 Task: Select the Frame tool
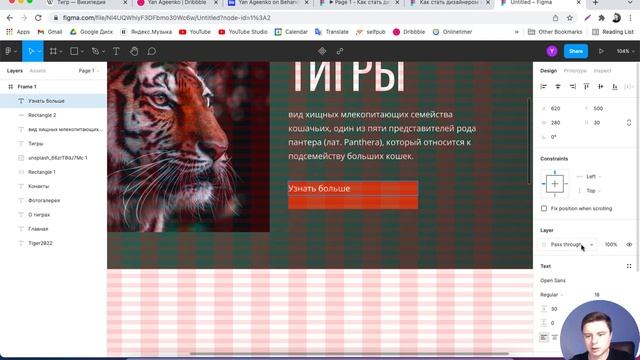tap(53, 51)
